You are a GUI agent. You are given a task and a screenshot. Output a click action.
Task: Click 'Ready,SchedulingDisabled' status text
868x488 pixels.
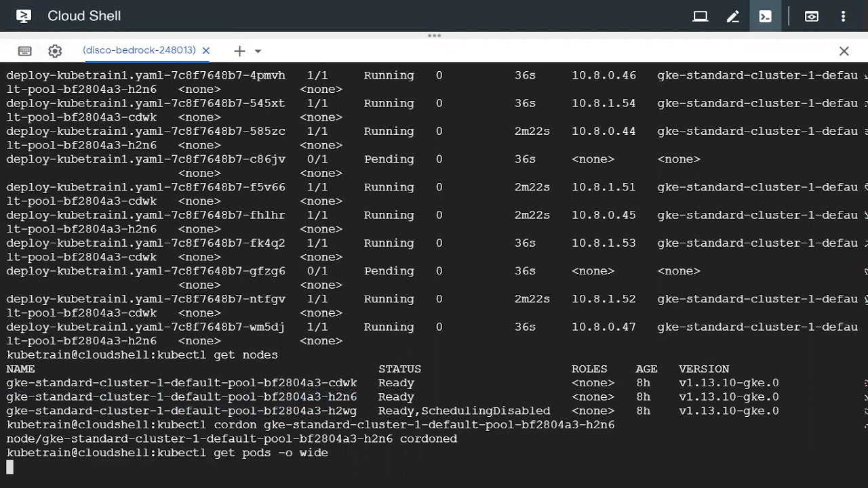[465, 411]
